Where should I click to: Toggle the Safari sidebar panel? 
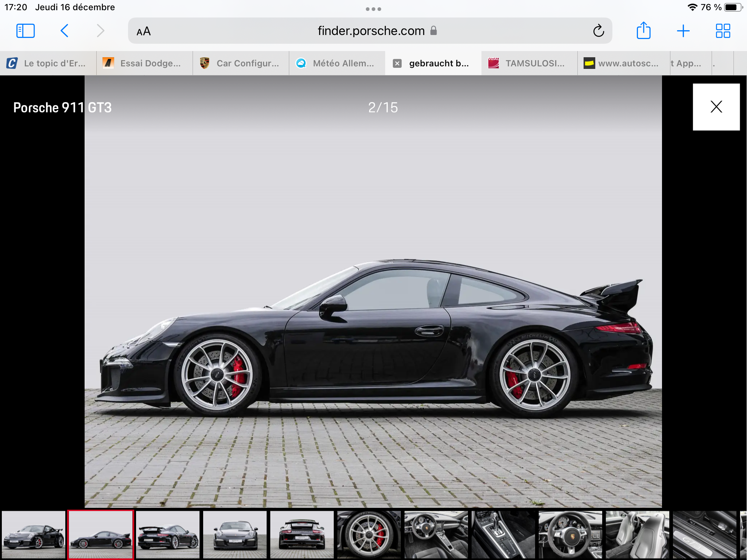26,31
